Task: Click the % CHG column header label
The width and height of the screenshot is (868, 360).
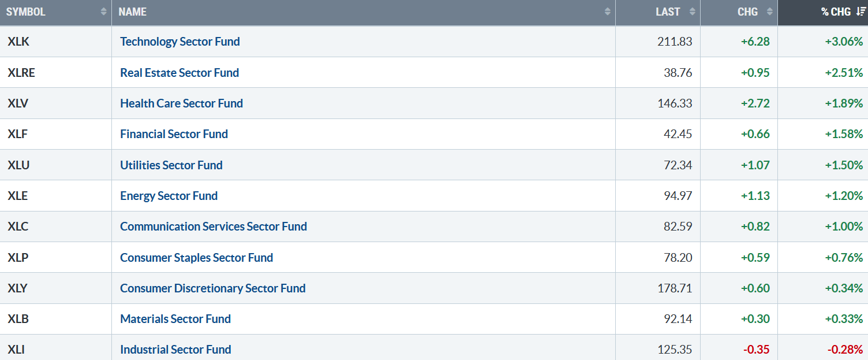Action: (x=836, y=12)
